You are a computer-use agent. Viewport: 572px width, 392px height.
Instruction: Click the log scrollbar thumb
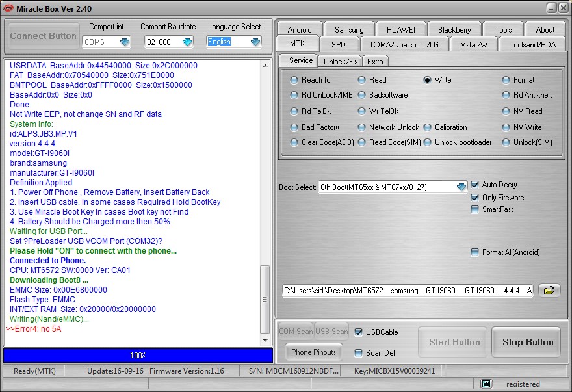point(265,300)
